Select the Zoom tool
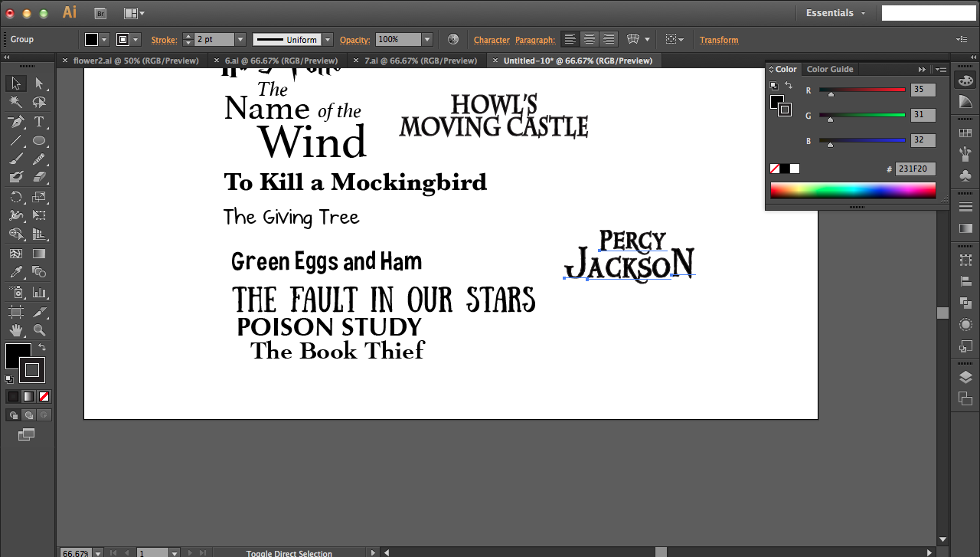Viewport: 980px width, 557px height. [39, 330]
